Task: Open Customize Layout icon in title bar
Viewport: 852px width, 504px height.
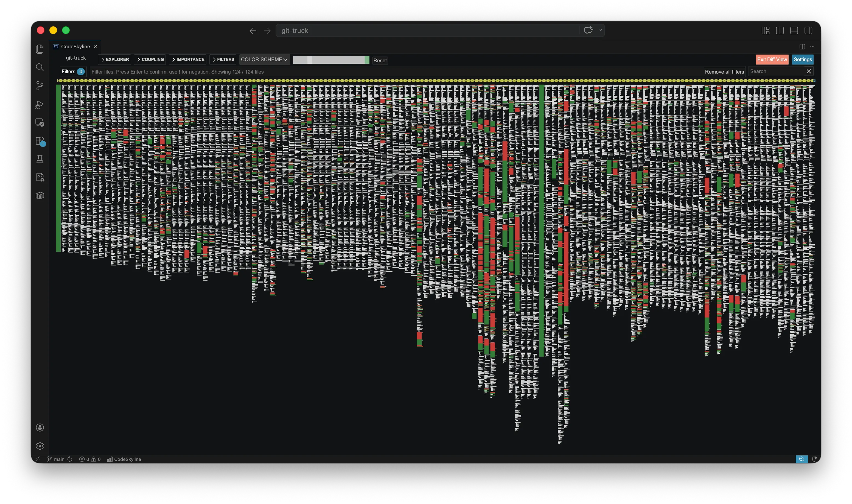Action: 766,30
